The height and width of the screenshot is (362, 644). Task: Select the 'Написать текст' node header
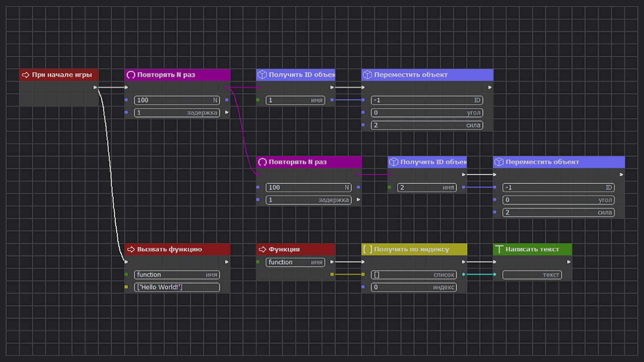pos(532,249)
